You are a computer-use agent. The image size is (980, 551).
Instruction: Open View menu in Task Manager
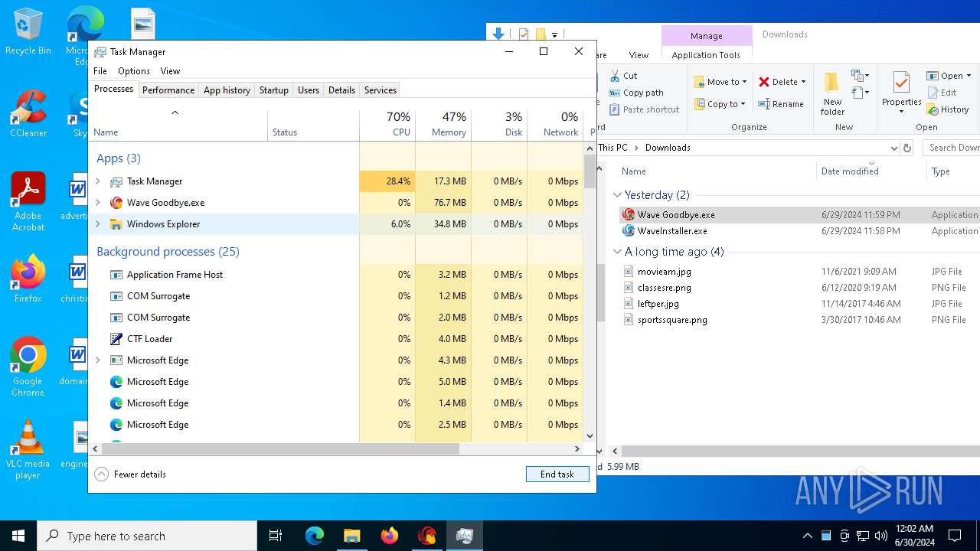click(170, 71)
